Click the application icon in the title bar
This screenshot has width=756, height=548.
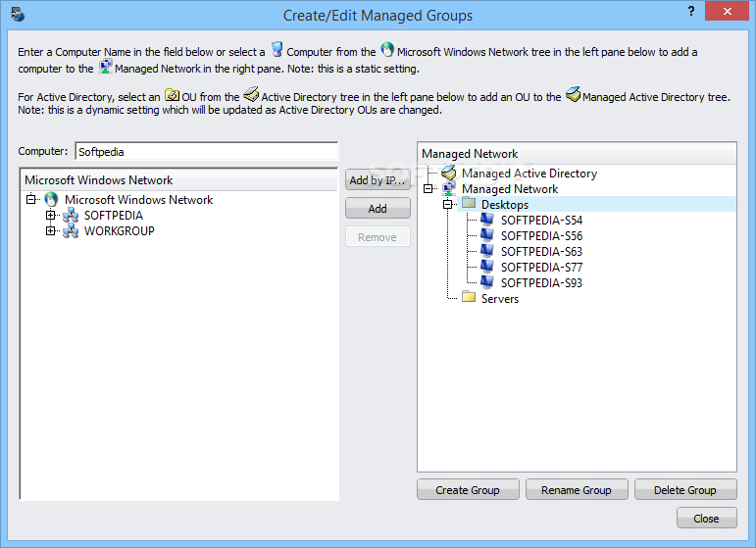click(x=18, y=15)
